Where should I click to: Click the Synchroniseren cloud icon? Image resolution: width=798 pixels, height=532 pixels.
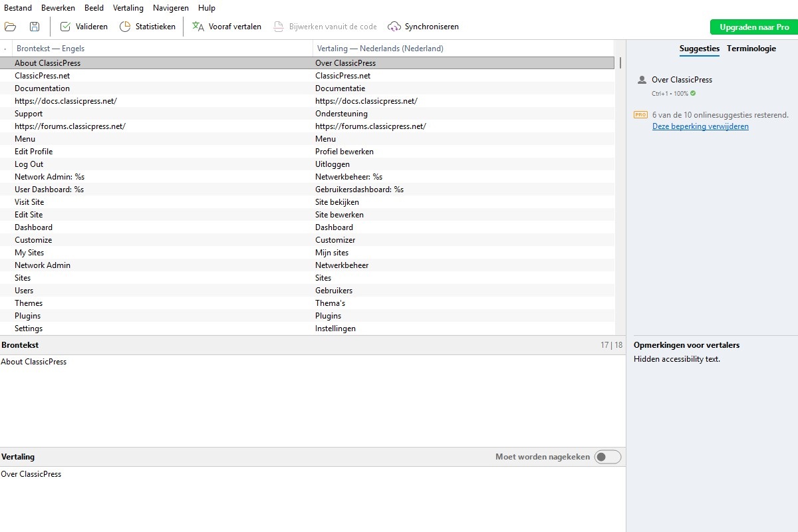click(394, 27)
